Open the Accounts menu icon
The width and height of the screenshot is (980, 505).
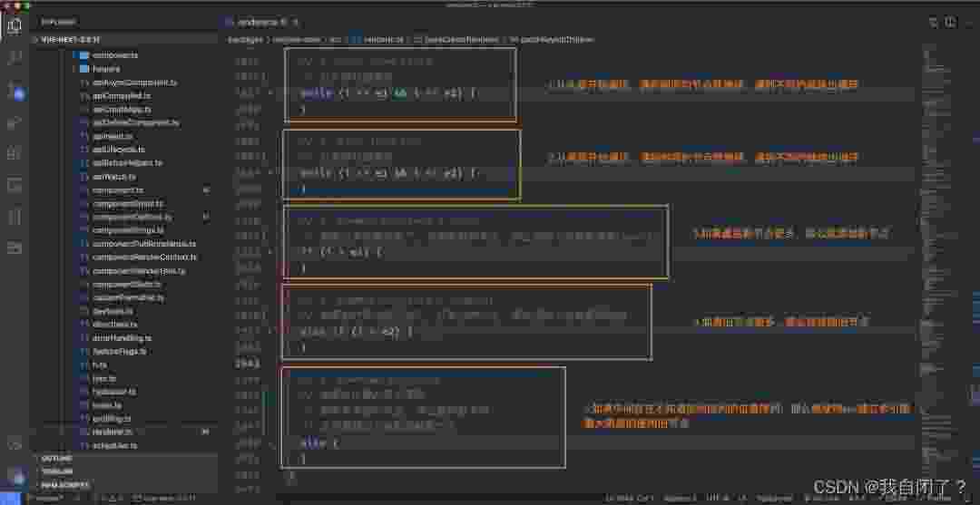[15, 444]
